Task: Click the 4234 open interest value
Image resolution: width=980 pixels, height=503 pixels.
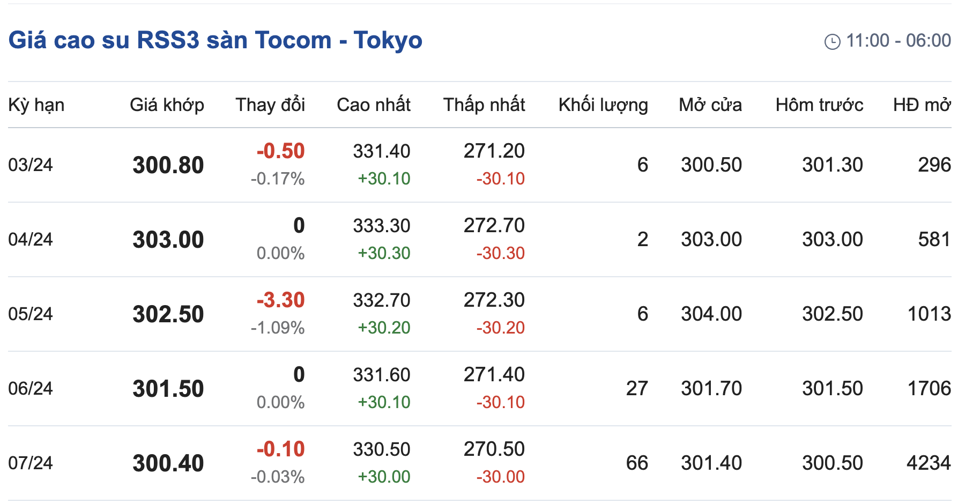Action: (x=928, y=463)
